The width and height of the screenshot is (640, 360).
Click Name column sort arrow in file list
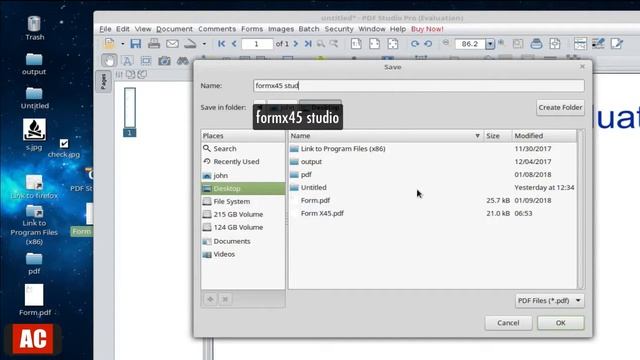tap(477, 136)
